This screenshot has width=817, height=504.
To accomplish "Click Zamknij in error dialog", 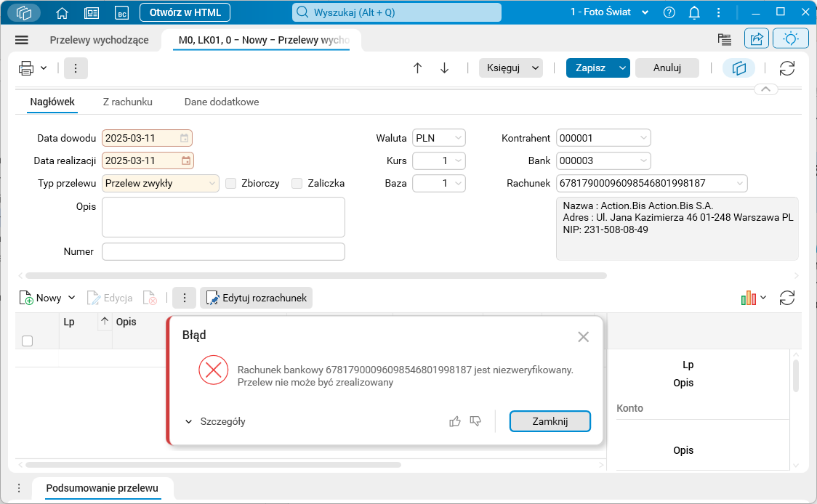I will [550, 421].
